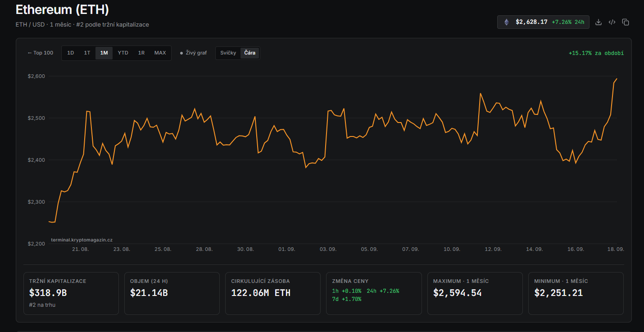Click the 16. 09. date label
The image size is (644, 332).
click(576, 249)
